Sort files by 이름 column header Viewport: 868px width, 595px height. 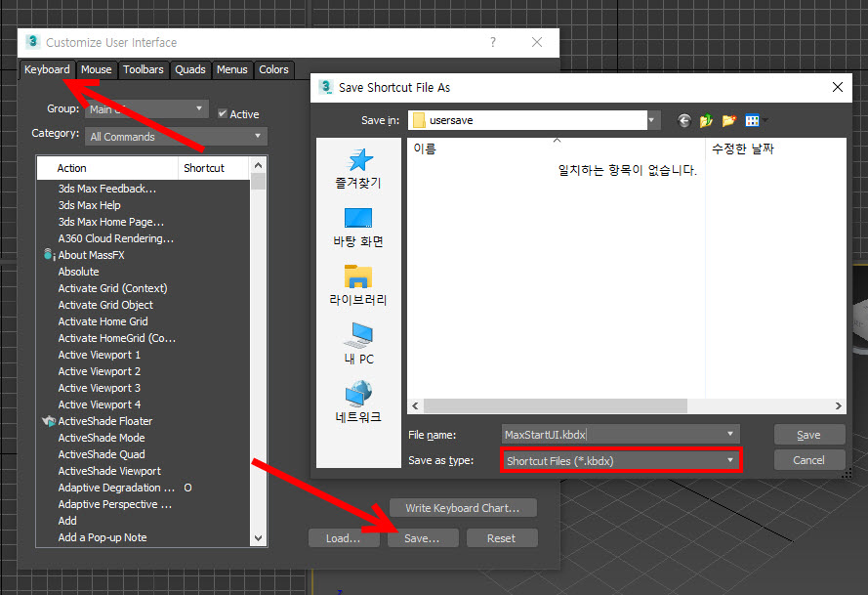pyautogui.click(x=557, y=149)
